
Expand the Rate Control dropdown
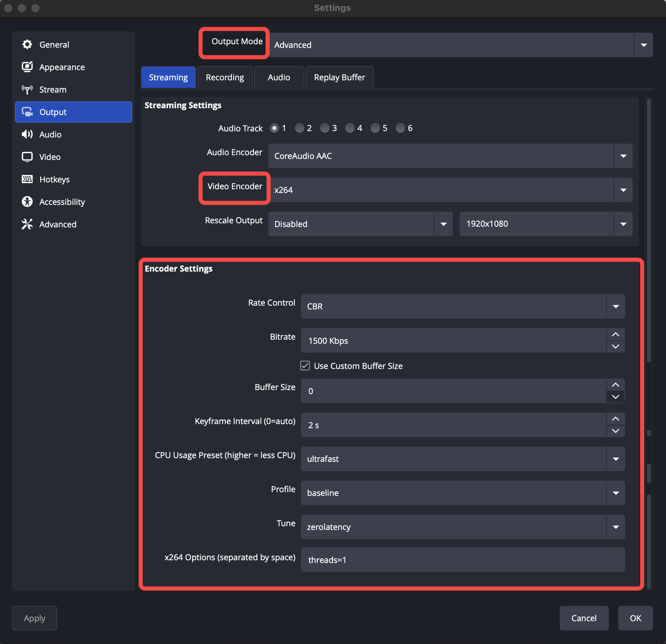[616, 306]
